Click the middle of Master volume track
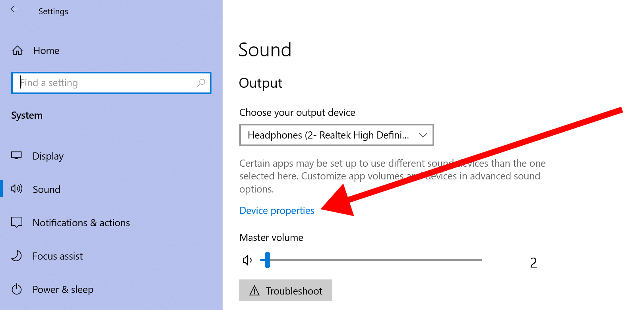Viewport: 644px width, 310px height. click(x=371, y=260)
